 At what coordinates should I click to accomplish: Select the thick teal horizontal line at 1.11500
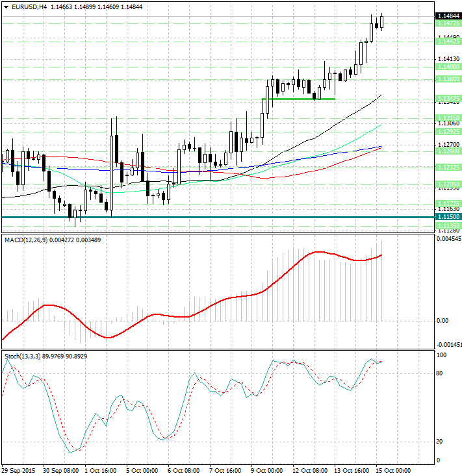(218, 217)
